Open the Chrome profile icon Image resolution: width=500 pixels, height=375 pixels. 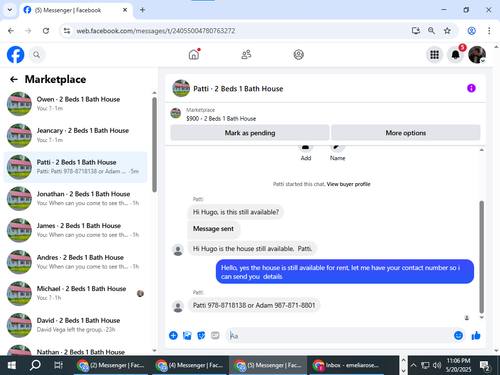[x=471, y=31]
